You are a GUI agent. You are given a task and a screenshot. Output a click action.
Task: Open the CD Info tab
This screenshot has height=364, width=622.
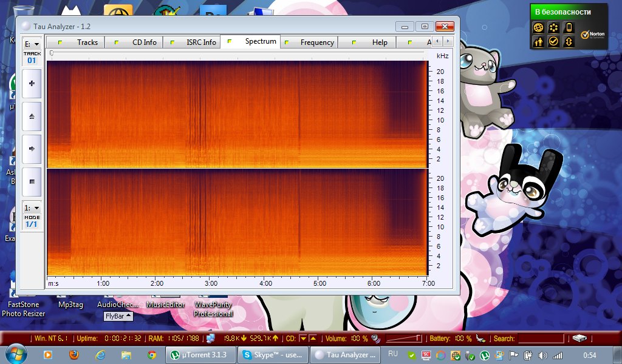tap(144, 42)
